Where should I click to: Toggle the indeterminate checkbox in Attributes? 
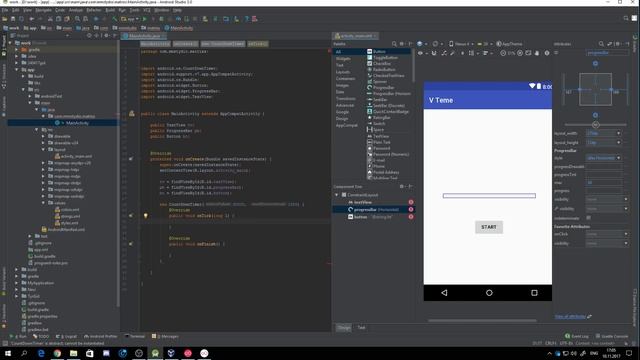(x=589, y=218)
